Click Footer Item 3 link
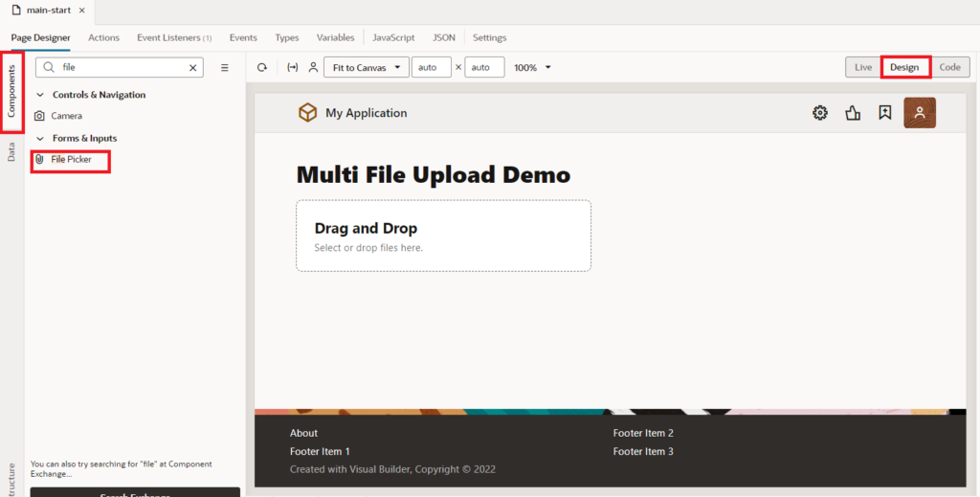The width and height of the screenshot is (980, 497). tap(643, 451)
